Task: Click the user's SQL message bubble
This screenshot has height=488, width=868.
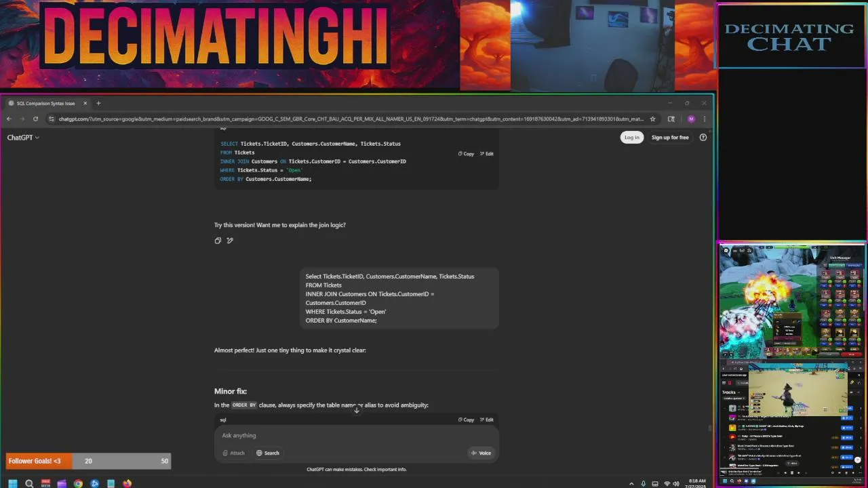Action: point(399,298)
